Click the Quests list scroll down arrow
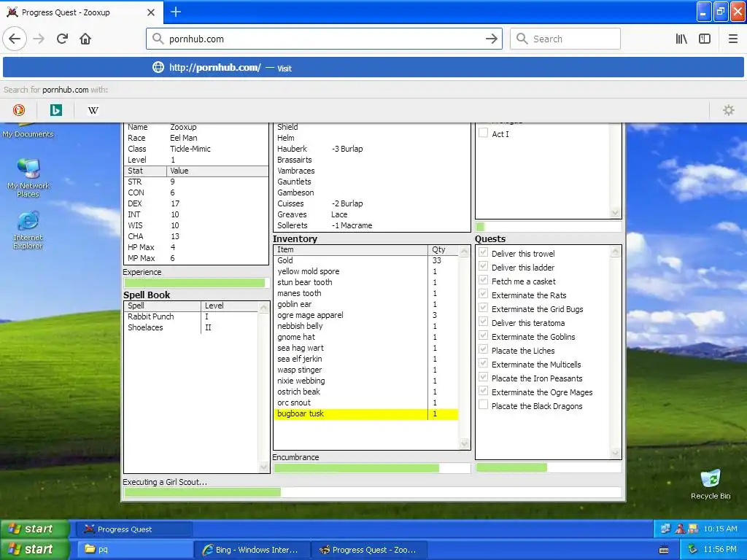 [616, 453]
